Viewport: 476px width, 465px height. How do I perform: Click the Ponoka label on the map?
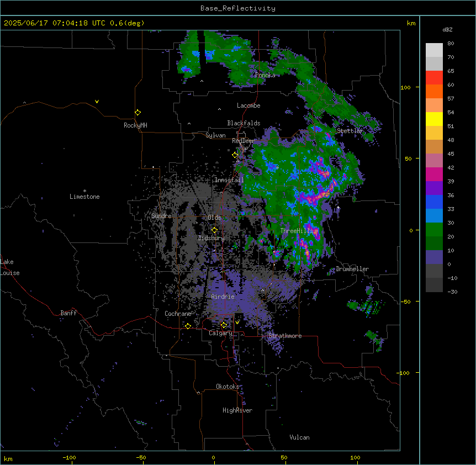(265, 75)
